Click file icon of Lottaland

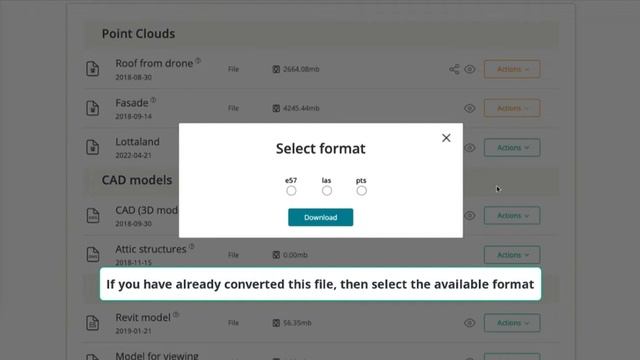coord(93,147)
